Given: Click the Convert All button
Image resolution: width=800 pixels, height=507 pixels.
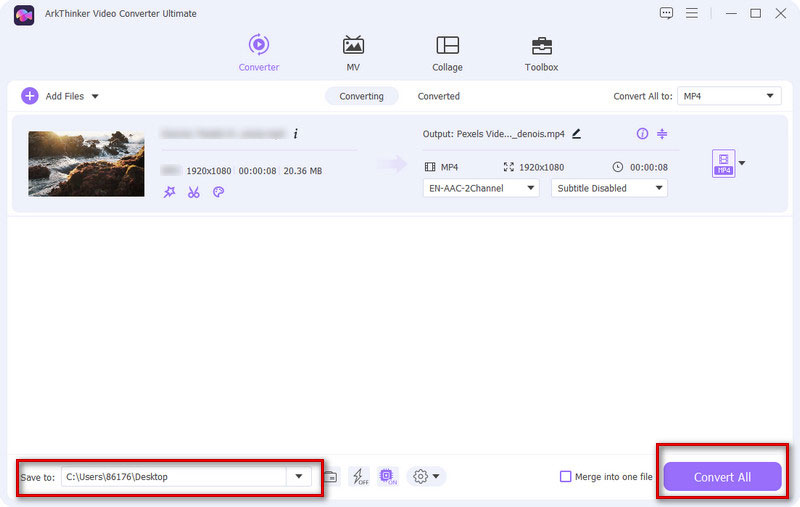Looking at the screenshot, I should [722, 477].
